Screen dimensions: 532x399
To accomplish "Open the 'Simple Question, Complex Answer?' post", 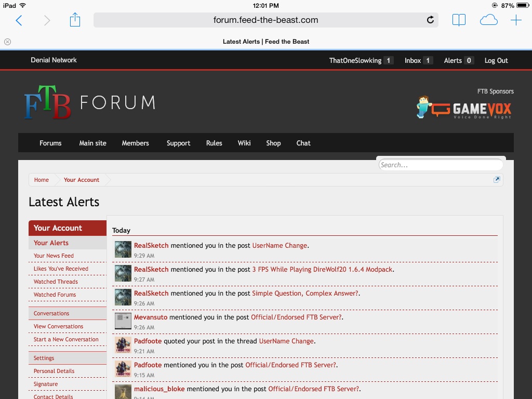I will [305, 294].
